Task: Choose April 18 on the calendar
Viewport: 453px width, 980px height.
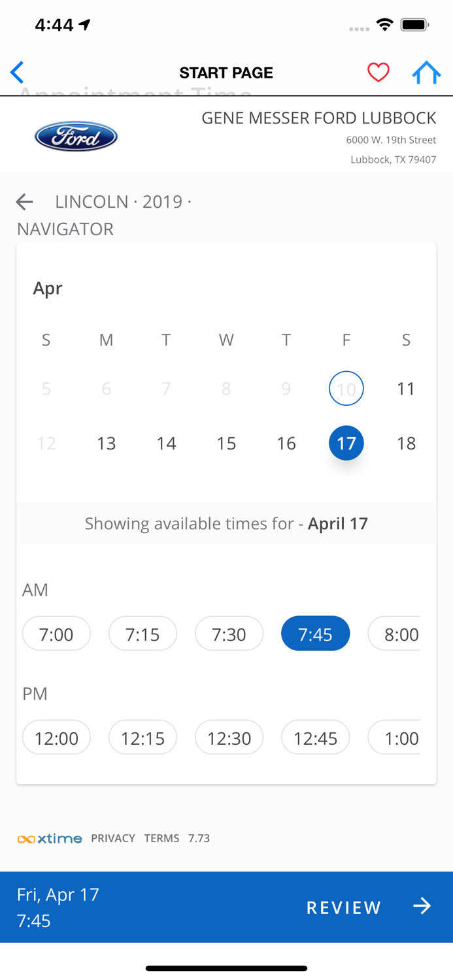Action: 406,443
